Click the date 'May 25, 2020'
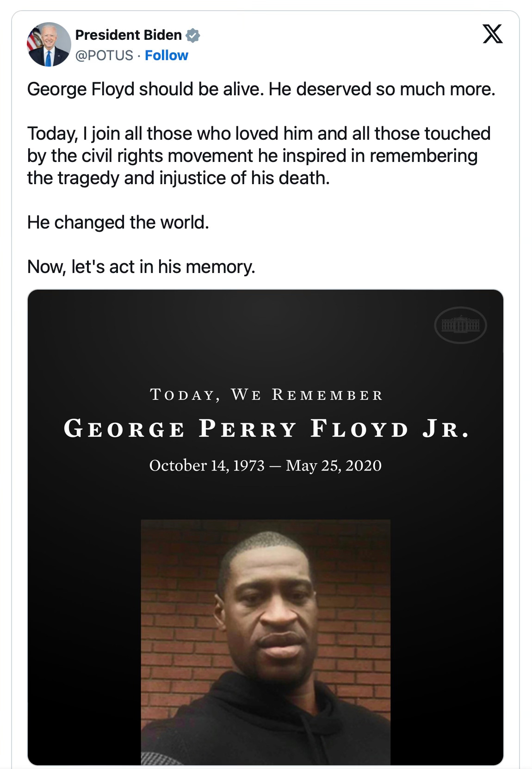 (x=334, y=465)
